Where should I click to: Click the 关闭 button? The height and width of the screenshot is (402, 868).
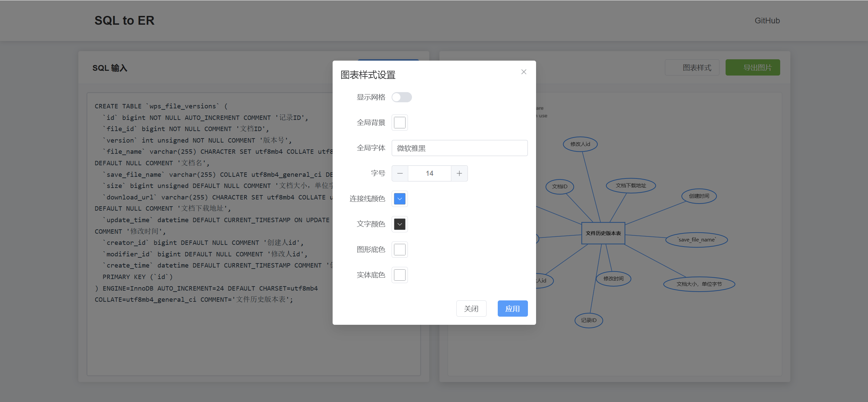tap(471, 309)
